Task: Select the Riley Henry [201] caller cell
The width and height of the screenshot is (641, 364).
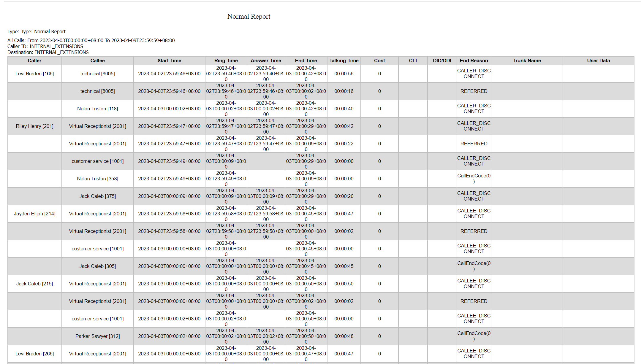Action: coord(34,126)
